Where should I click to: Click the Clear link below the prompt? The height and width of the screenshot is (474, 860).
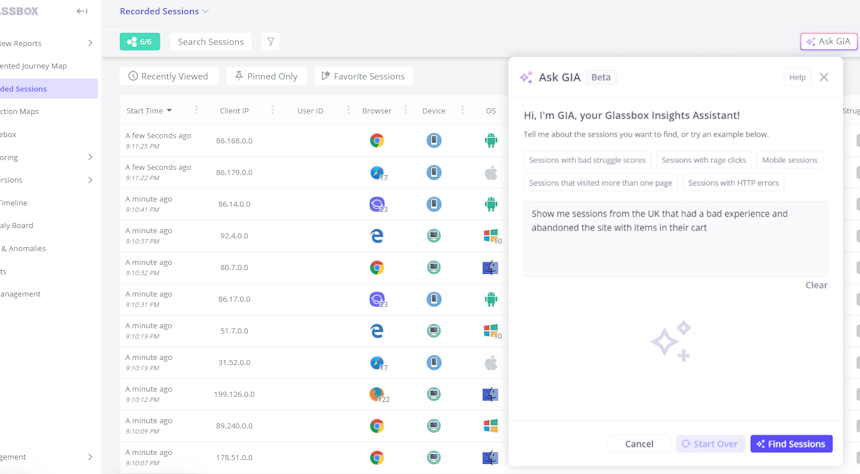tap(816, 285)
